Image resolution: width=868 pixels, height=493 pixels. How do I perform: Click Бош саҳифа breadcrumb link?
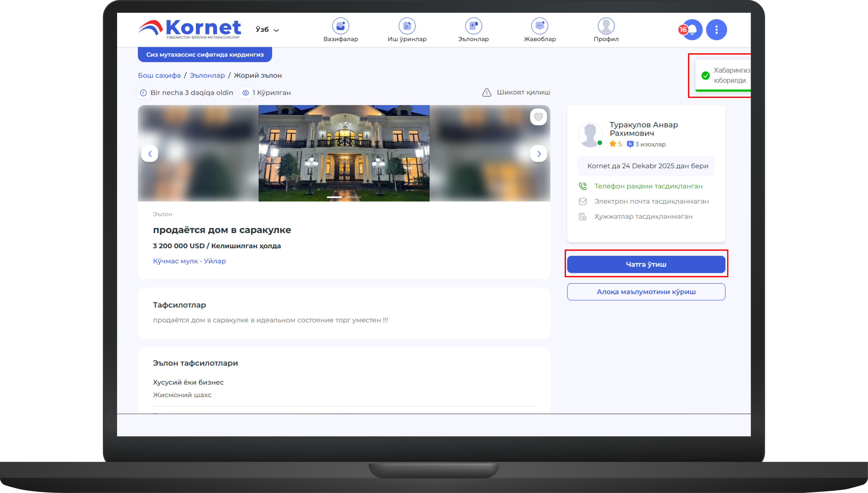pyautogui.click(x=159, y=76)
